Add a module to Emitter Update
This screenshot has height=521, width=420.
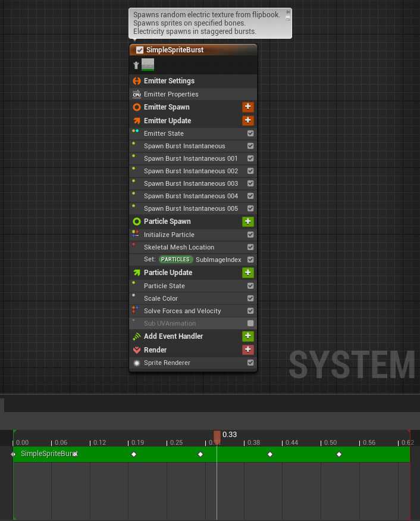pos(247,120)
